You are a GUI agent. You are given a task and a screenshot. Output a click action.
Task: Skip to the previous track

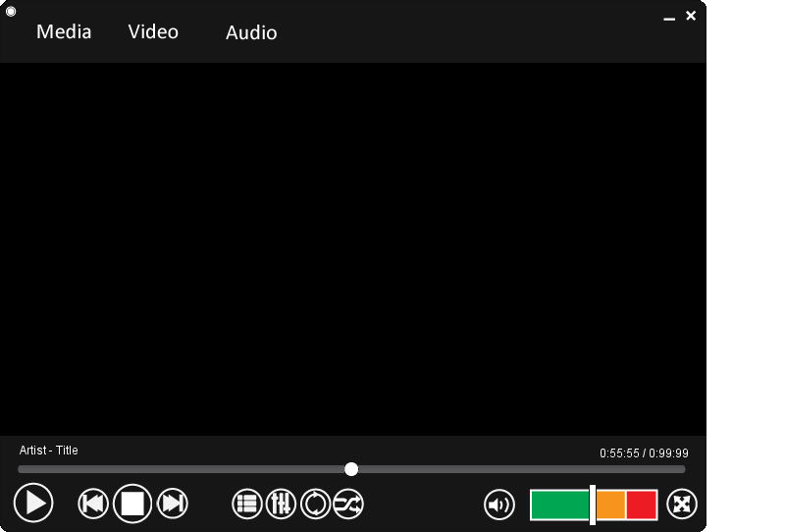point(93,504)
